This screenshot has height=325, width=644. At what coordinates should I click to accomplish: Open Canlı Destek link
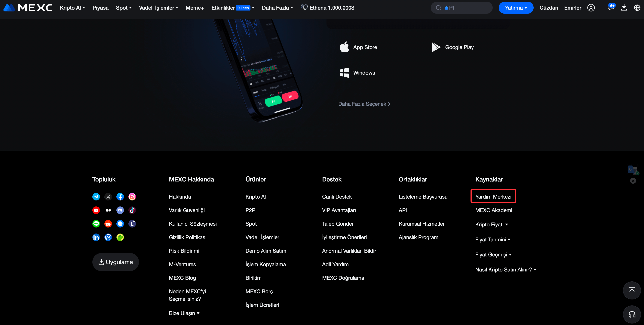coord(337,197)
